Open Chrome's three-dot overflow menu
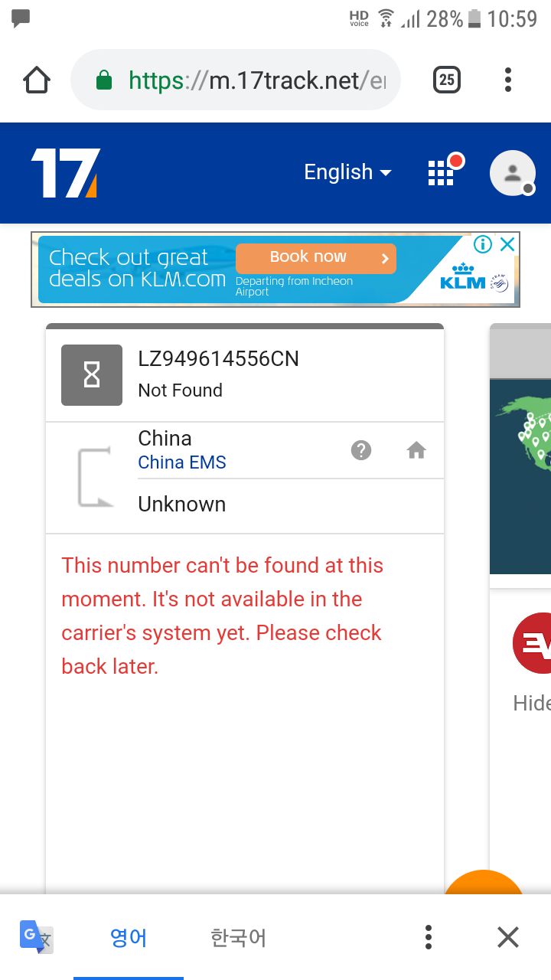The height and width of the screenshot is (980, 551). click(x=508, y=80)
